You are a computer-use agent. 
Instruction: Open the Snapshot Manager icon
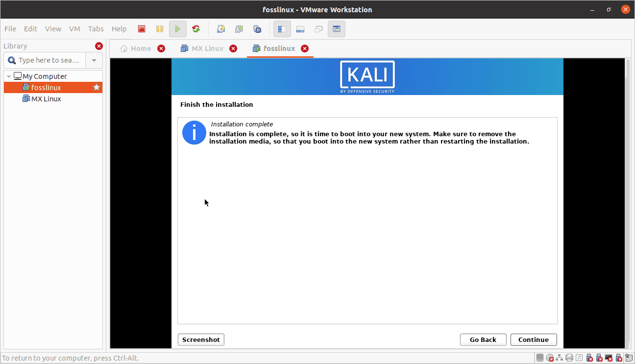257,29
